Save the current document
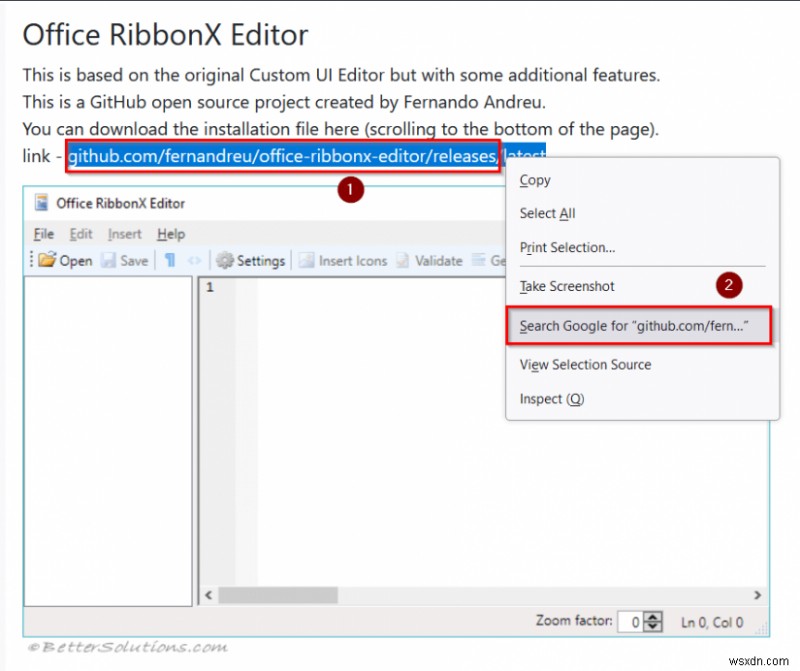800x671 pixels. pyautogui.click(x=125, y=260)
